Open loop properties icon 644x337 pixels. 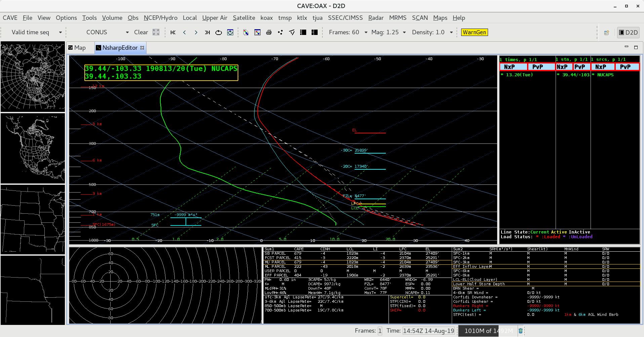tap(230, 32)
